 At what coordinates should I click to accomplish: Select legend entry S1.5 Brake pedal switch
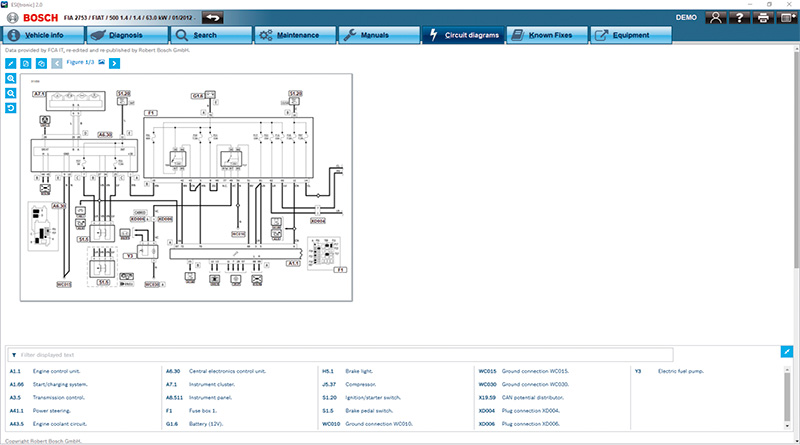(358, 411)
